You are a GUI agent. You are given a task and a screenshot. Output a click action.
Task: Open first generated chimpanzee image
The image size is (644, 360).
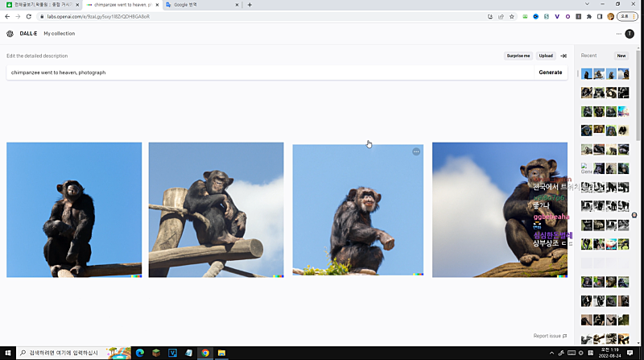74,209
